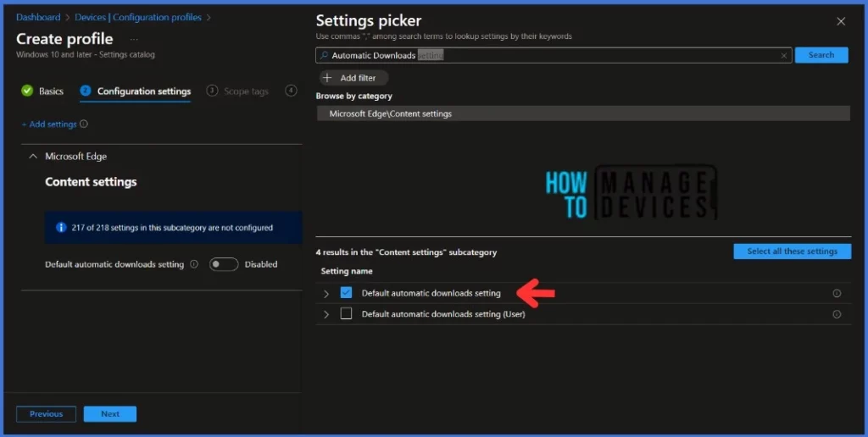The height and width of the screenshot is (437, 868).
Task: Open Dashboard breadcrumb link
Action: click(x=38, y=17)
